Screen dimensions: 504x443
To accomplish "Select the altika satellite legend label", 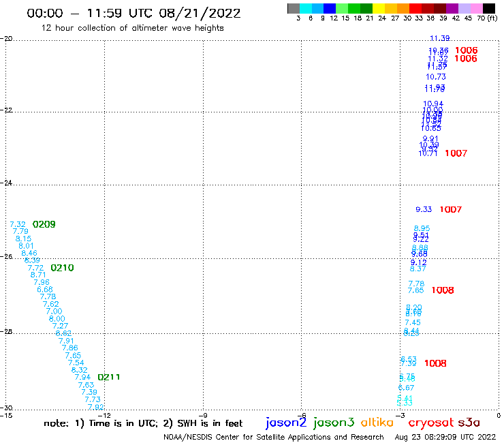I will (x=377, y=423).
